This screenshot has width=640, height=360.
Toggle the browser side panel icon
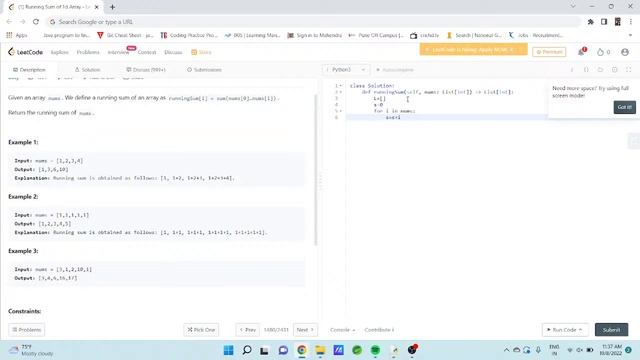point(604,22)
